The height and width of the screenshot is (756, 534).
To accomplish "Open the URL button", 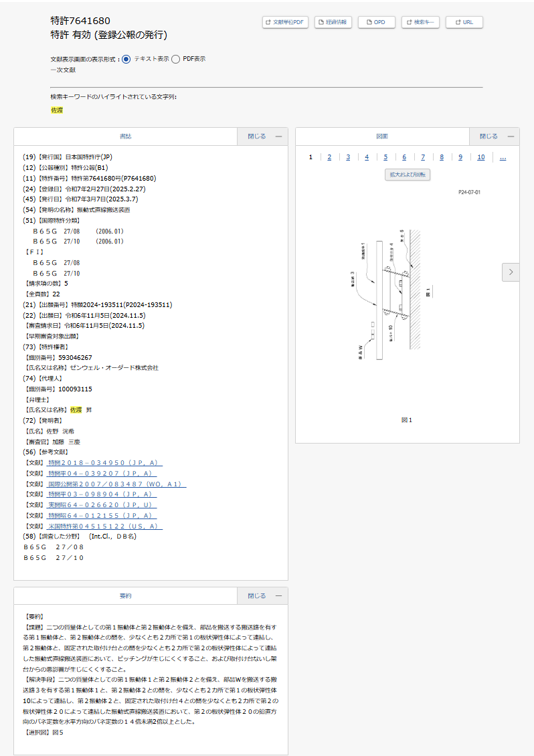I will tap(464, 22).
